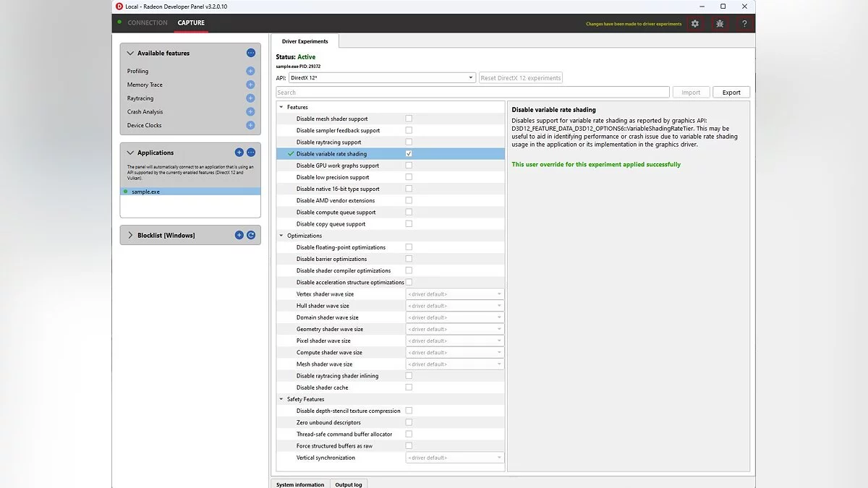Add Raytracing feature using its plus icon

[250, 98]
